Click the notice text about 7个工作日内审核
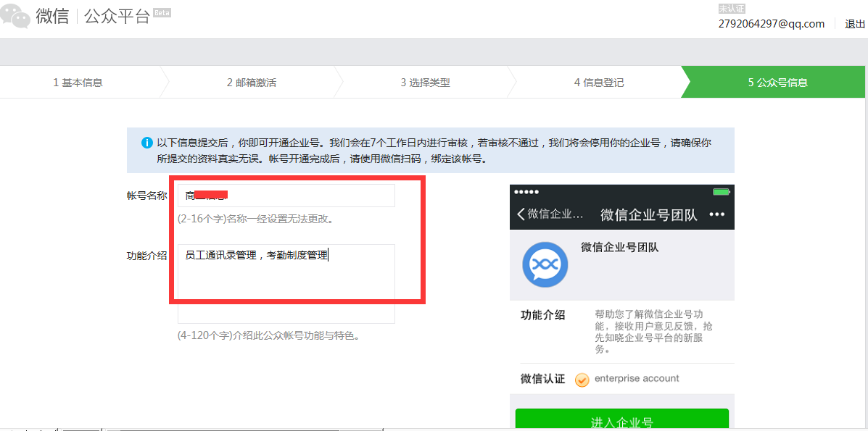Image resolution: width=868 pixels, height=431 pixels. point(434,151)
